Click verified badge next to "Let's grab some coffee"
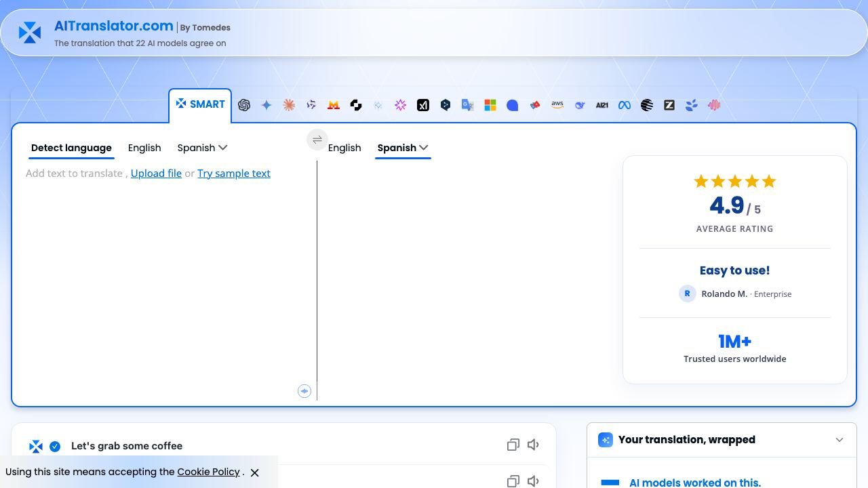This screenshot has width=868, height=488. [x=55, y=446]
